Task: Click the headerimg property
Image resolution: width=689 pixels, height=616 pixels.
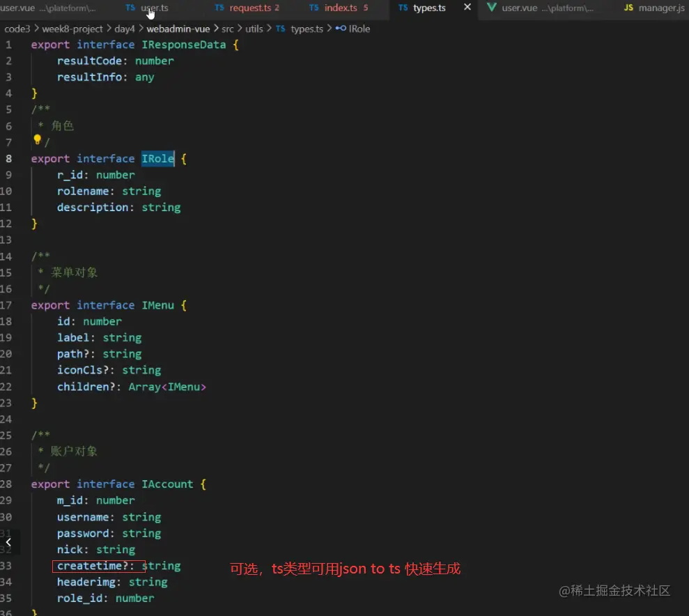Action: 86,582
